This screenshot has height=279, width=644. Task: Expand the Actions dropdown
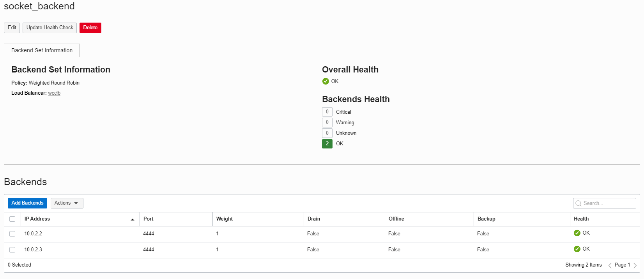click(x=67, y=203)
